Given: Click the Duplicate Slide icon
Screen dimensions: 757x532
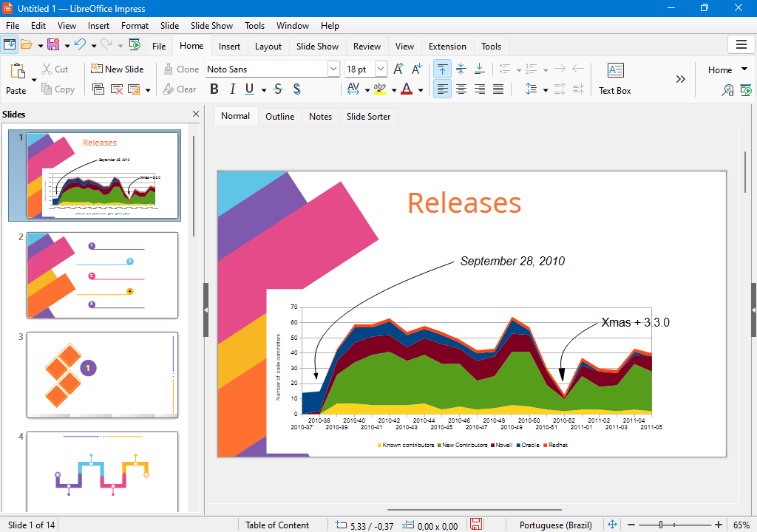Looking at the screenshot, I should click(x=98, y=89).
